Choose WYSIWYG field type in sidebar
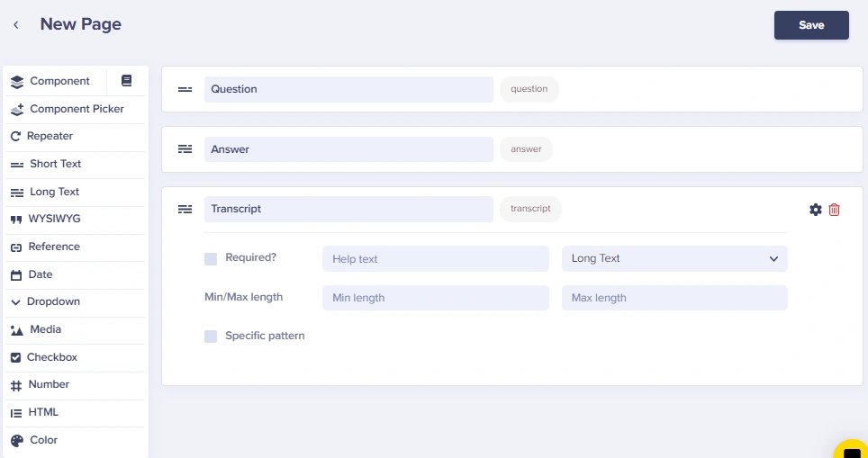Screen dimensions: 868x458 pyautogui.click(x=76, y=219)
